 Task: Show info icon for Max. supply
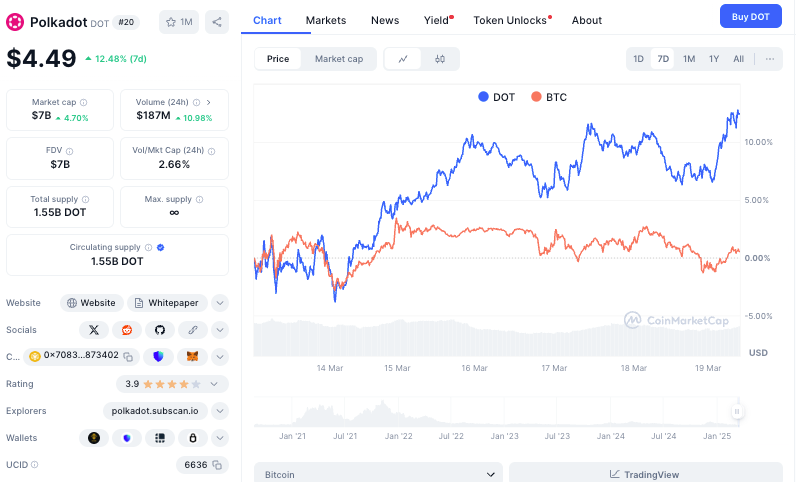pyautogui.click(x=200, y=199)
